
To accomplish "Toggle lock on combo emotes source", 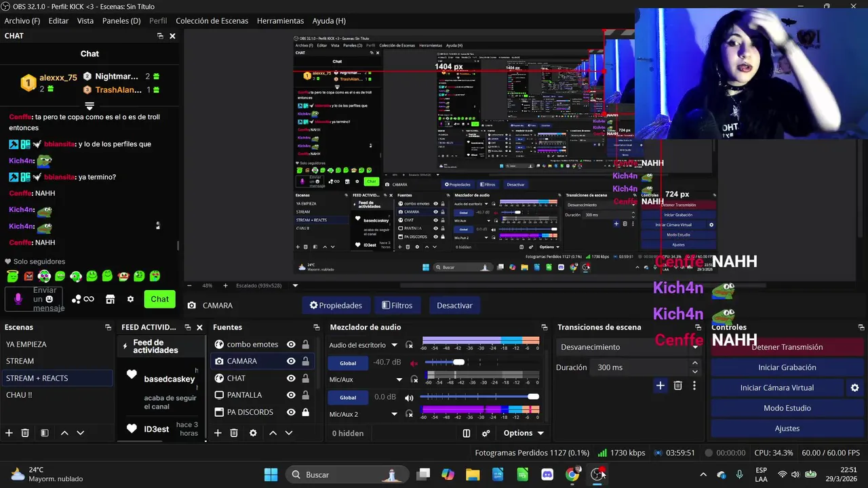I will coord(306,344).
